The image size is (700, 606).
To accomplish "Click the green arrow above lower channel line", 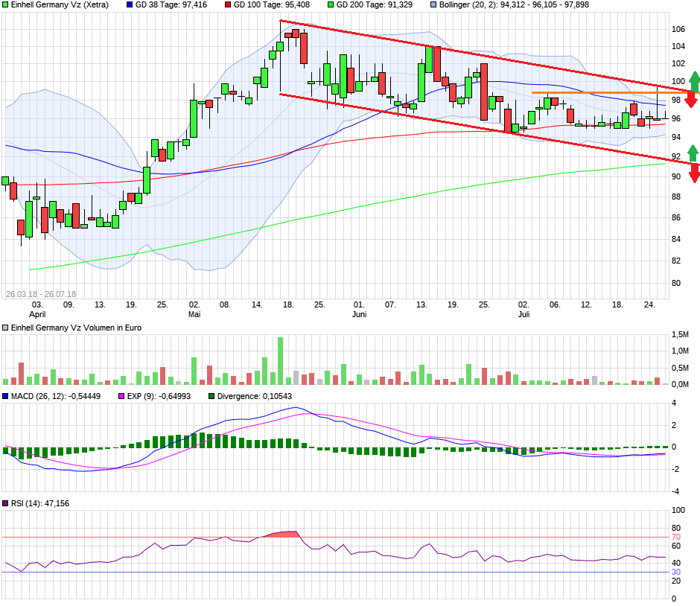I will point(694,152).
